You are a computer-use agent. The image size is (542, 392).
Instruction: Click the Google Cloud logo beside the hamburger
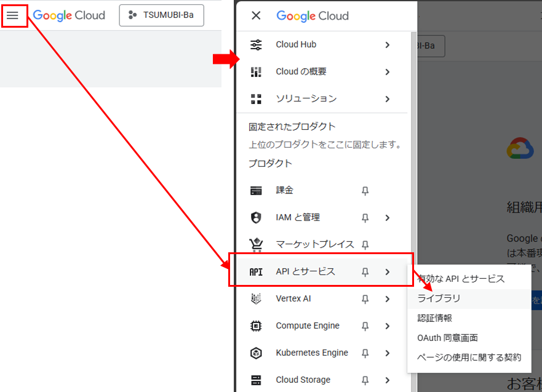pyautogui.click(x=69, y=15)
